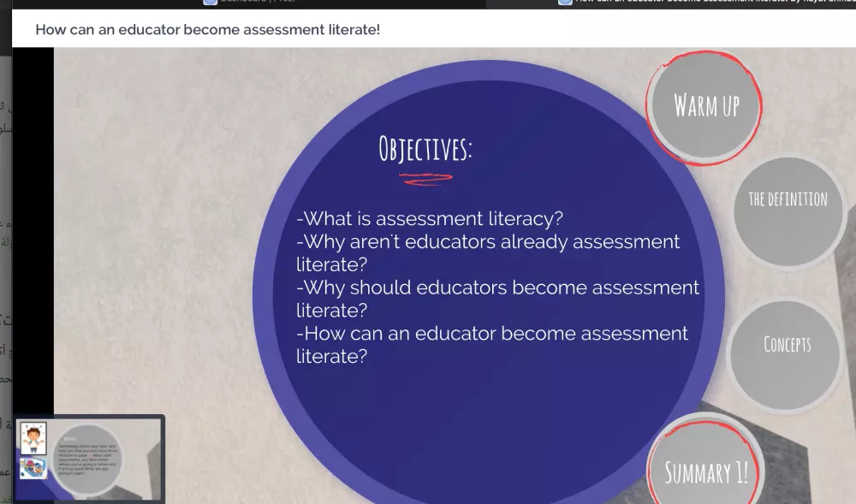Click the presentation title 'How can an educator become assessment literate!'

click(x=207, y=29)
